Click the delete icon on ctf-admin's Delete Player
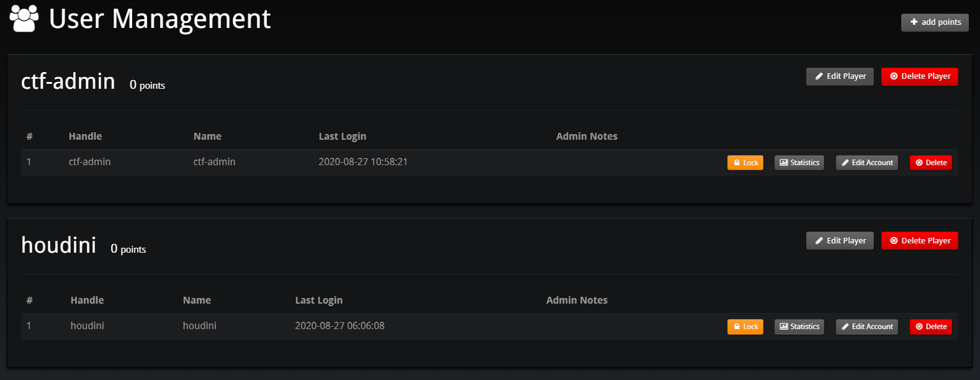 [x=894, y=76]
